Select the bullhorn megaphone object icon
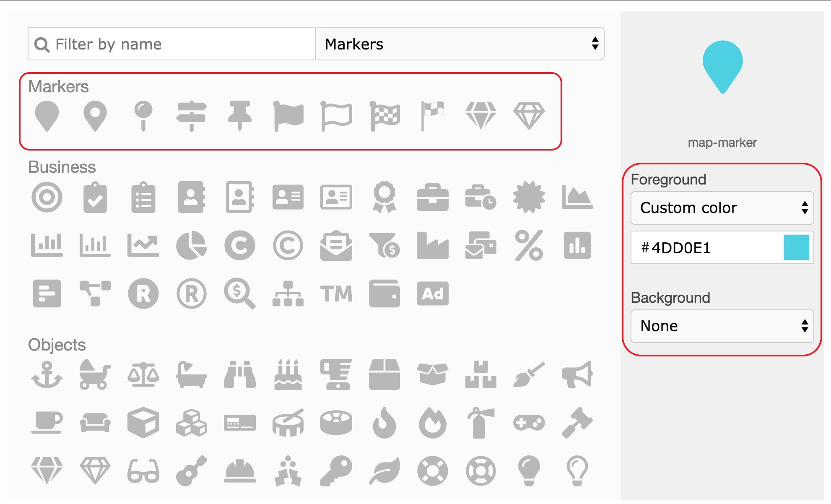This screenshot has width=831, height=504. click(577, 374)
